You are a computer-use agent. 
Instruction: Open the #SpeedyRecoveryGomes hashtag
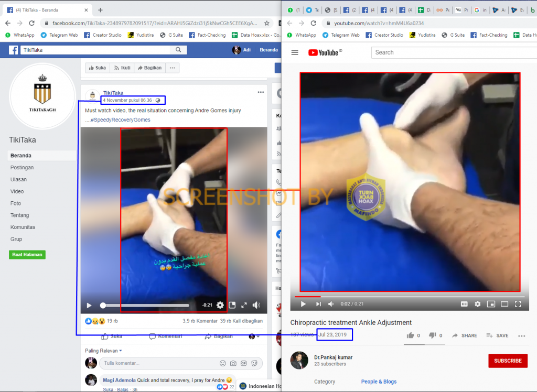click(120, 120)
